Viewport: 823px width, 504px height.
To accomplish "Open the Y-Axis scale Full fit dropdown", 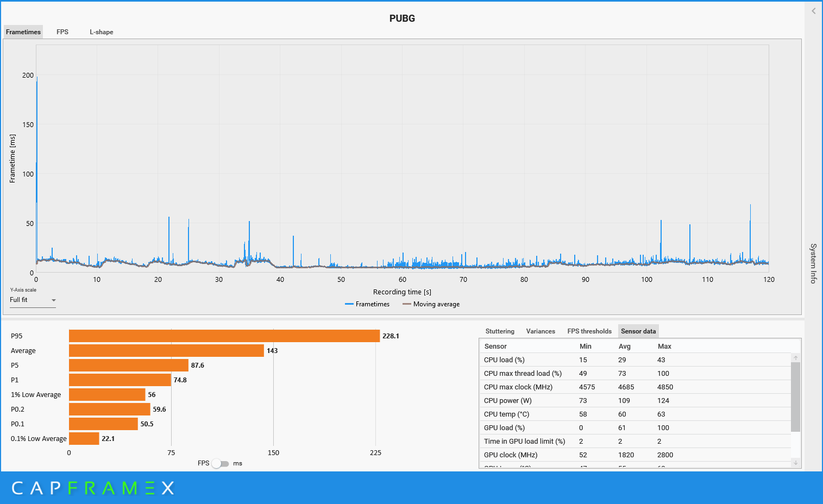I will click(33, 300).
